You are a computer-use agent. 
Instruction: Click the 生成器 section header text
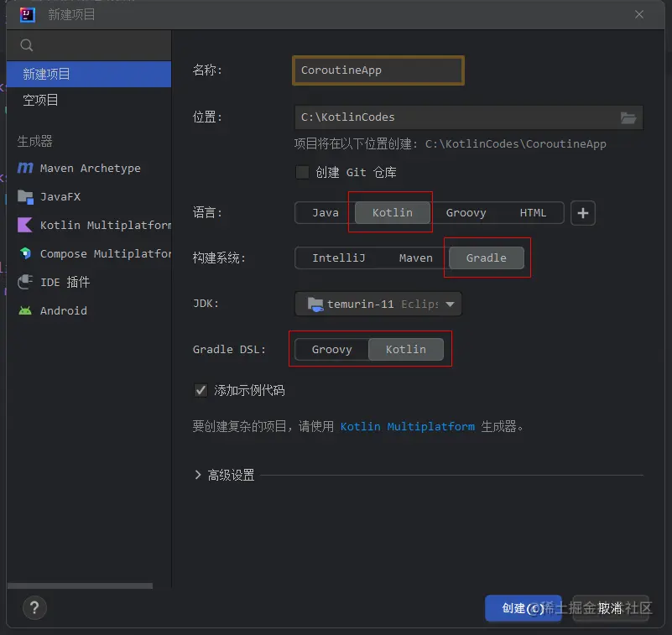[34, 142]
